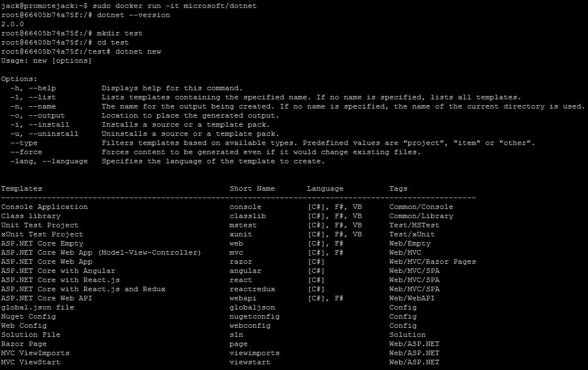Click the 'Short Name' column header

[x=252, y=189]
